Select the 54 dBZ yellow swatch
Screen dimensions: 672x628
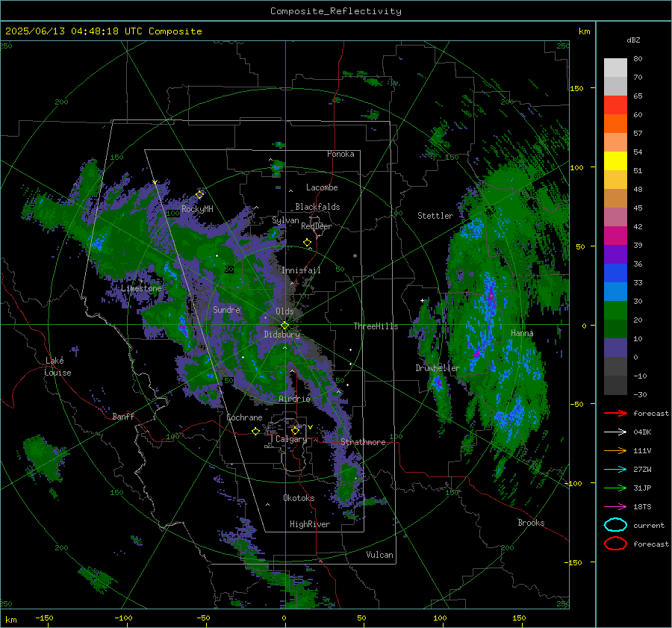click(615, 161)
